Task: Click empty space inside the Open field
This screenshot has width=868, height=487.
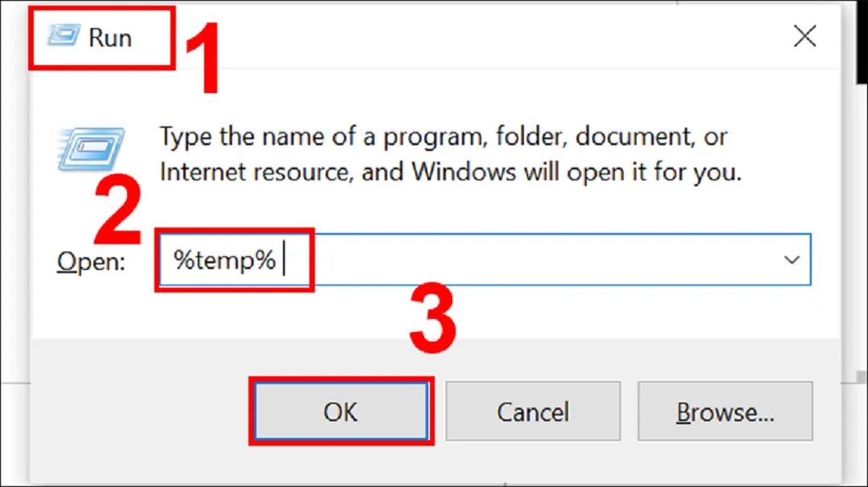Action: click(x=530, y=260)
